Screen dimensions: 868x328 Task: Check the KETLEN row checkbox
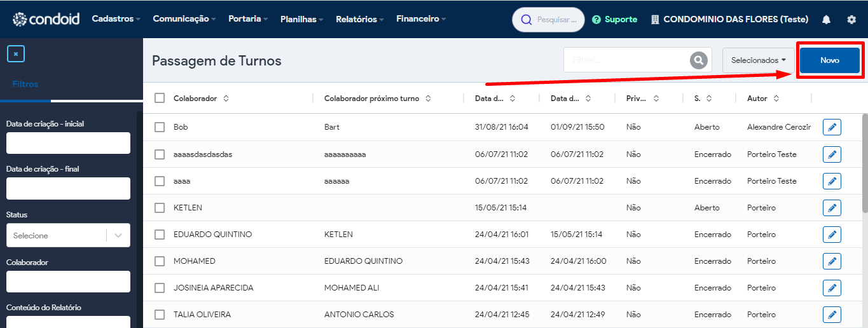click(x=160, y=208)
